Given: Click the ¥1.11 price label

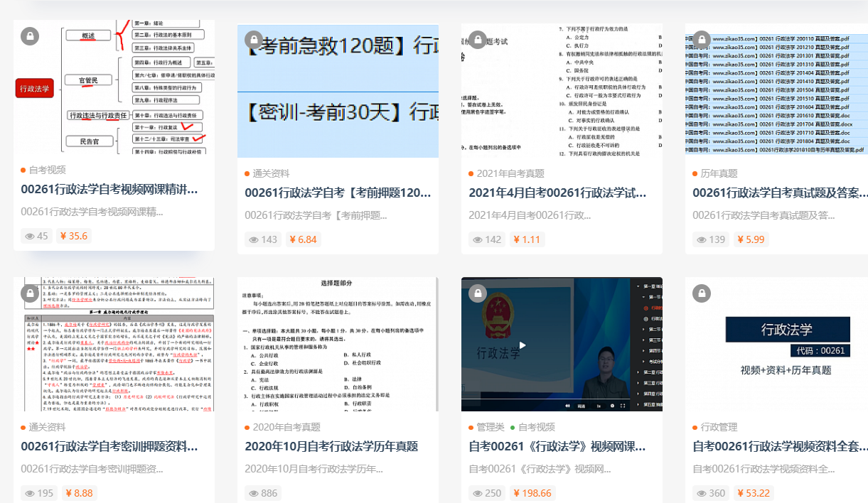Looking at the screenshot, I should point(527,239).
